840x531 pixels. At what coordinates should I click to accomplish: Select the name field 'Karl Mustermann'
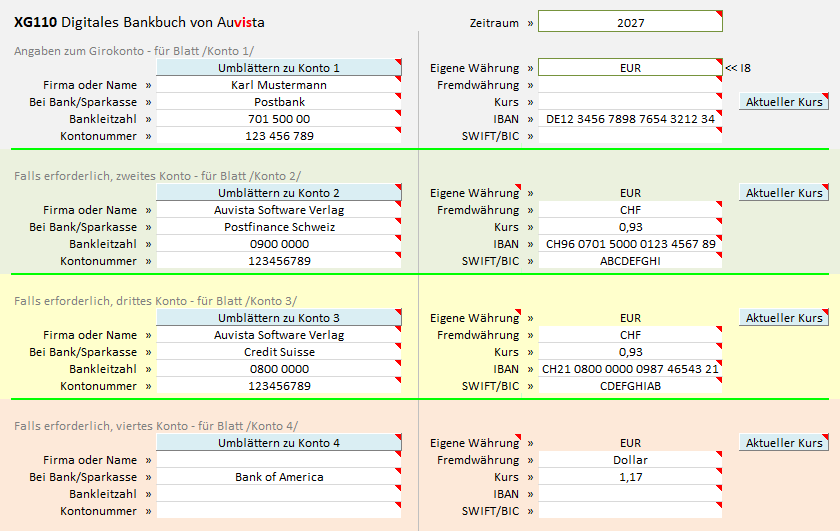pos(278,85)
